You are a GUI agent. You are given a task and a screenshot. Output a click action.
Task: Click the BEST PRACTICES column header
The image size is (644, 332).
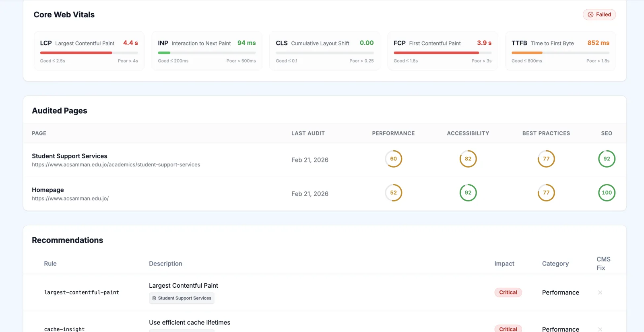pyautogui.click(x=546, y=133)
